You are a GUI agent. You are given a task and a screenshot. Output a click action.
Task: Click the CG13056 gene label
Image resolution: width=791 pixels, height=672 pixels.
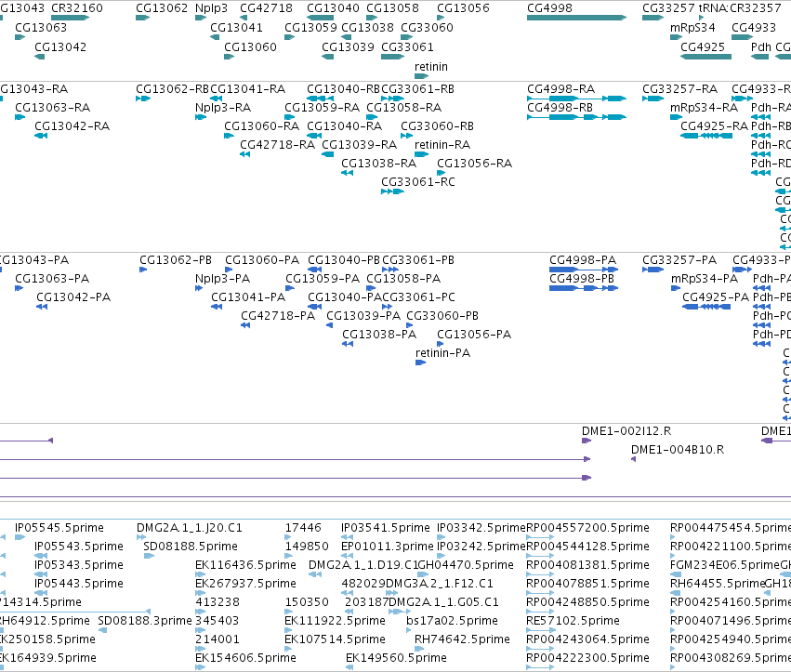click(463, 8)
